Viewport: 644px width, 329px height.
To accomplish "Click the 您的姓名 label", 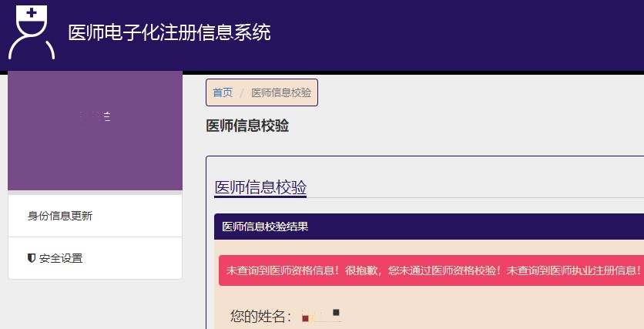I will point(261,316).
